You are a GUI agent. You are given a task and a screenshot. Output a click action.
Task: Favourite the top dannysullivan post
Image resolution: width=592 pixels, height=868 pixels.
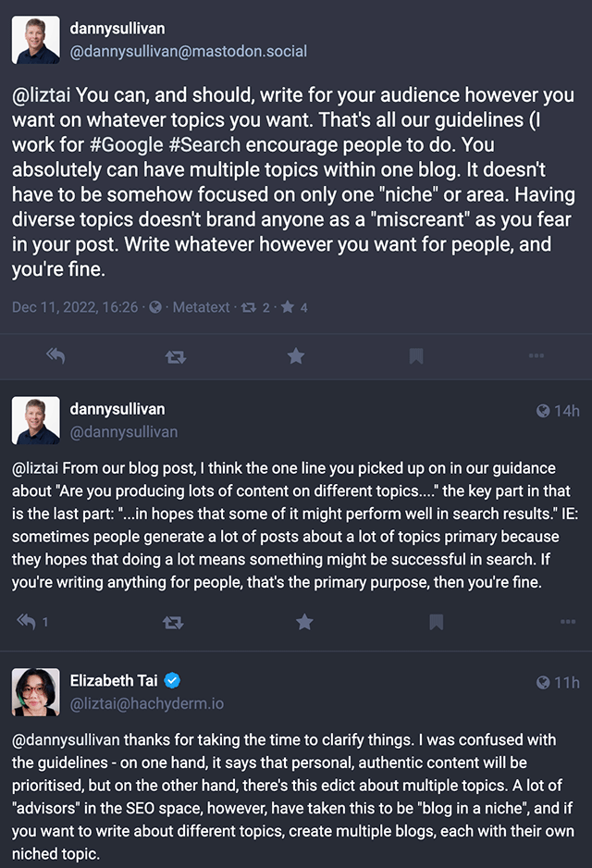pyautogui.click(x=296, y=356)
